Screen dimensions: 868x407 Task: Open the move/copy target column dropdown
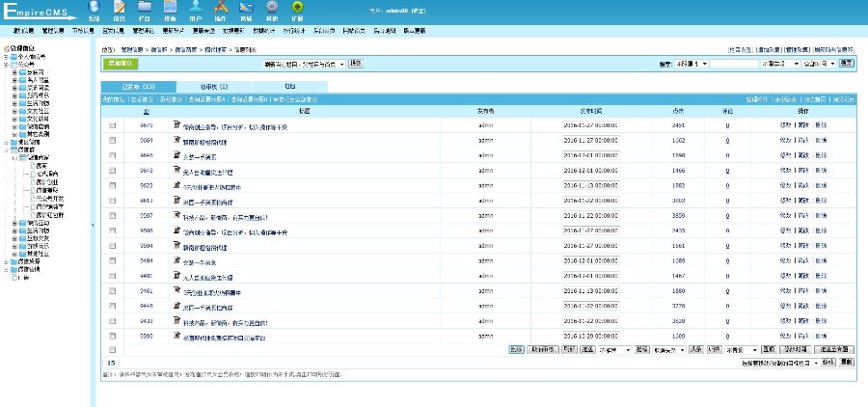[x=780, y=362]
